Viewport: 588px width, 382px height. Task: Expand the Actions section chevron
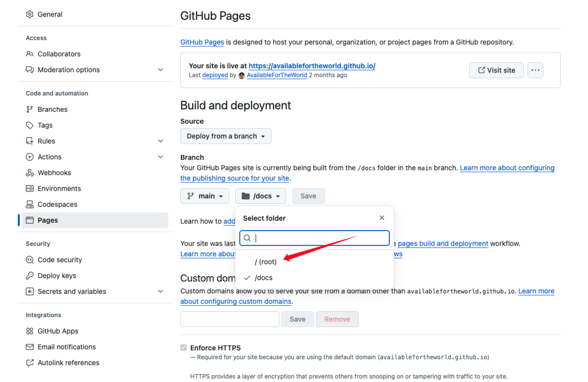pyautogui.click(x=160, y=157)
